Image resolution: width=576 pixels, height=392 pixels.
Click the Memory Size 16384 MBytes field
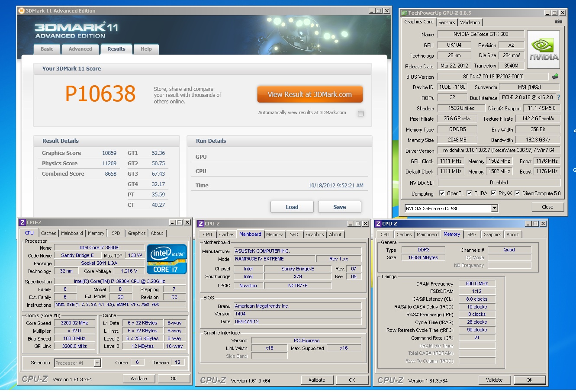pyautogui.click(x=423, y=257)
